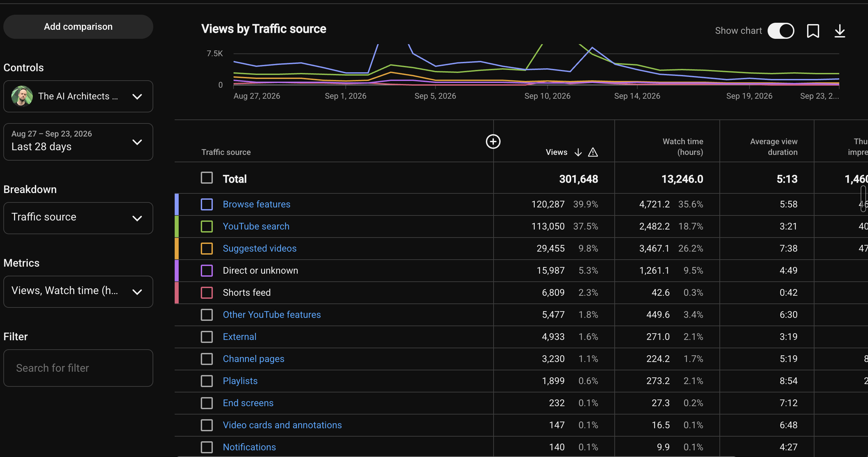This screenshot has width=868, height=457.
Task: Click Shorts feed average duration 0:42
Action: coord(788,292)
